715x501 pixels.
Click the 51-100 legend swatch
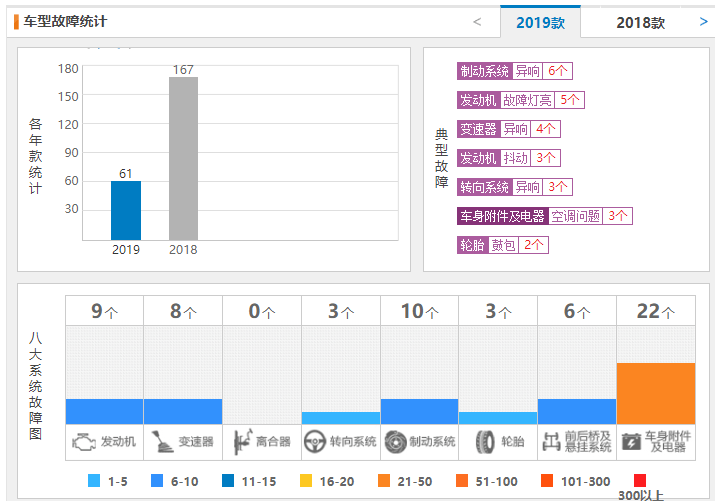(x=462, y=480)
